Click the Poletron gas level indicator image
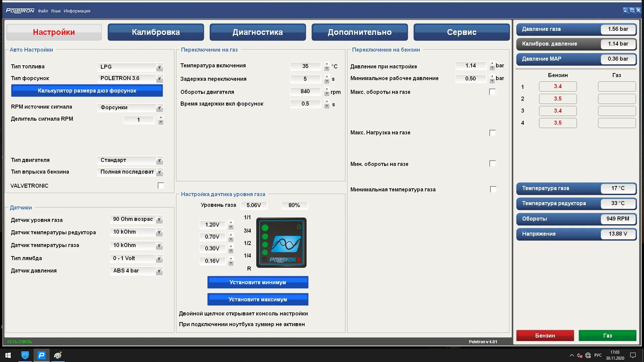 [281, 243]
